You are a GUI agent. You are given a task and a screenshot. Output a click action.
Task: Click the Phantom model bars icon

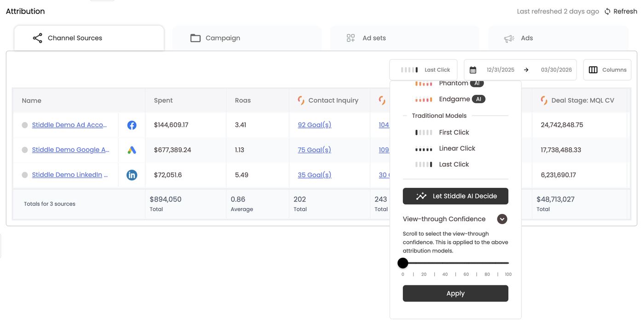[424, 83]
